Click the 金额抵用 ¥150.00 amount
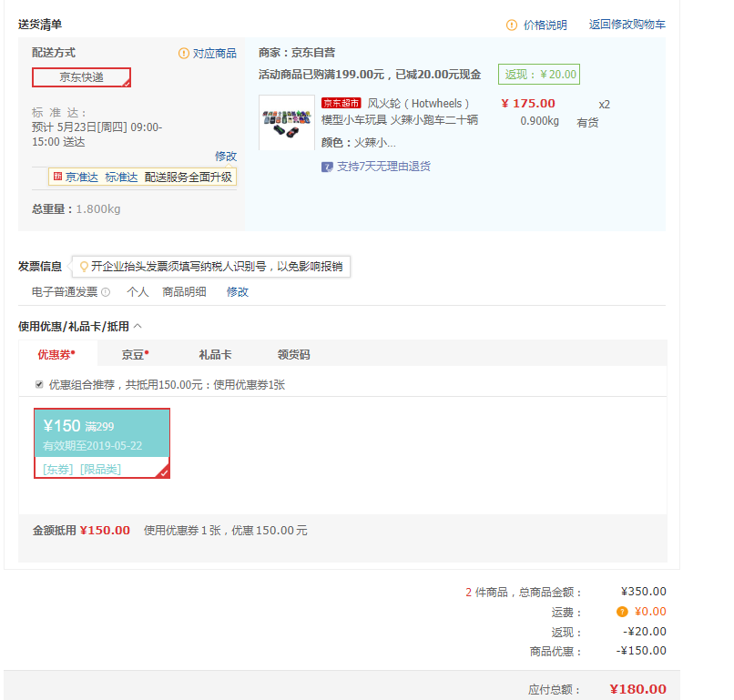This screenshot has width=734, height=700. (x=105, y=530)
